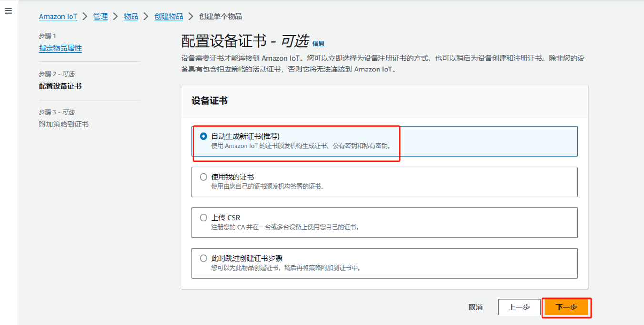Click the orange 下一步 button

click(x=566, y=307)
